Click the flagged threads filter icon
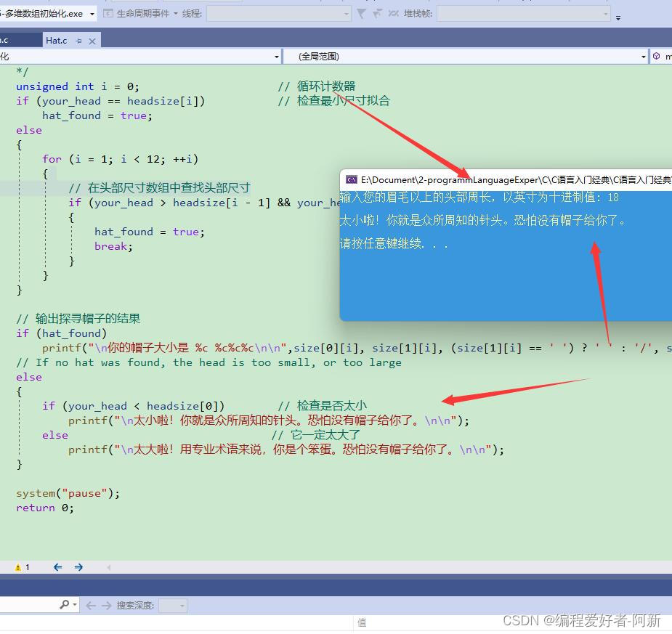The width and height of the screenshot is (672, 634). (377, 14)
